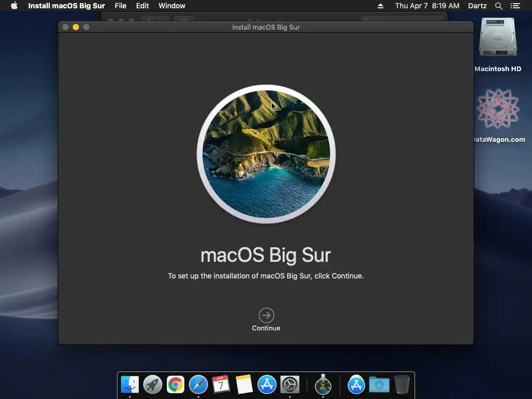Open Launchpad from the Dock
This screenshot has height=399, width=532.
click(153, 384)
